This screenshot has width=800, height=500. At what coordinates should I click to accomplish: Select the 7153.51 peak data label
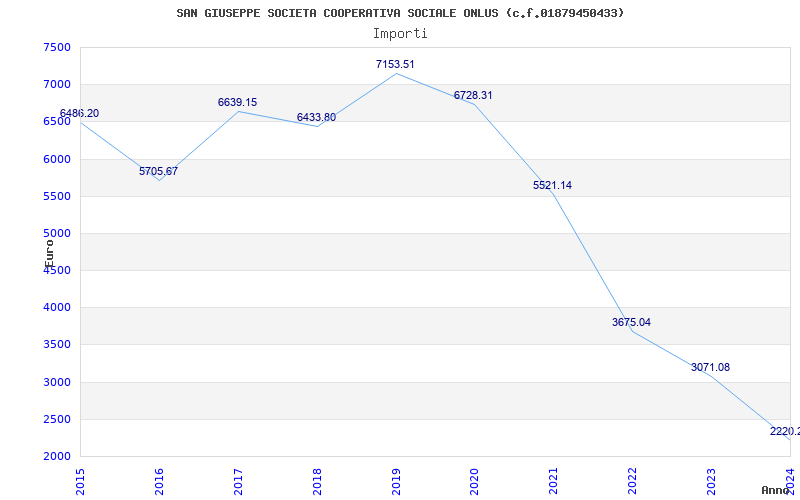395,65
